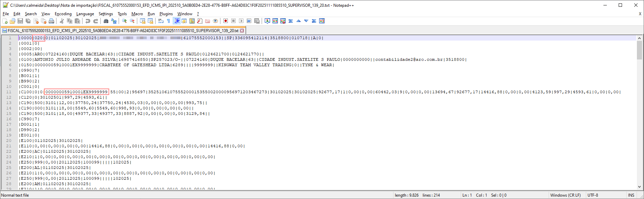Toggle monitoring with the eye icon
This screenshot has width=644, height=199.
215,21
